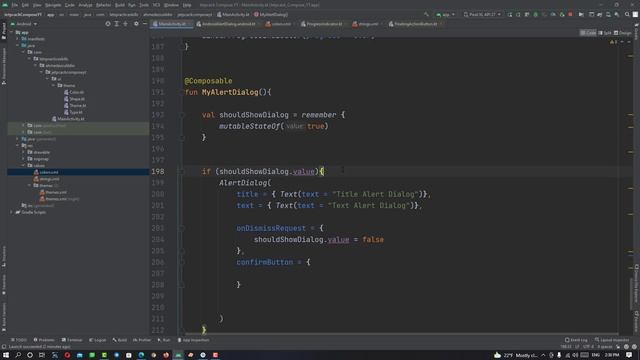Open Layout Inspector from bottom bar

pos(612,340)
